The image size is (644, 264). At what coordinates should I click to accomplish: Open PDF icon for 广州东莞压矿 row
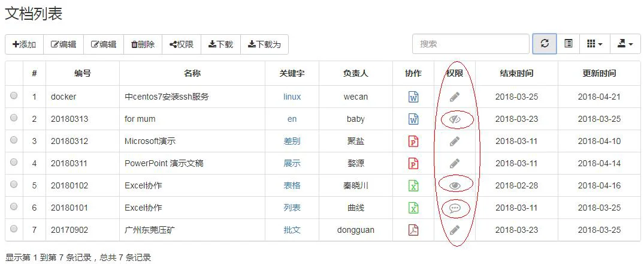click(x=413, y=230)
